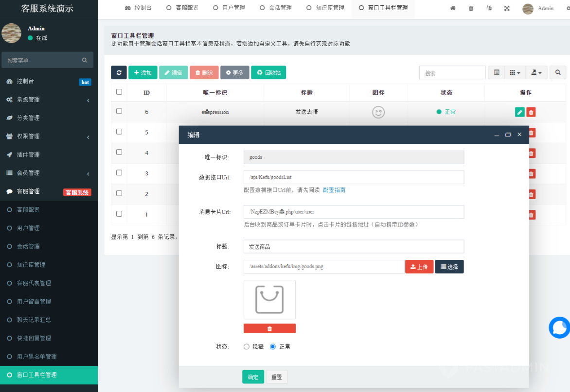This screenshot has width=570, height=392.
Task: Expand the 权限管理 sidebar menu
Action: point(49,136)
